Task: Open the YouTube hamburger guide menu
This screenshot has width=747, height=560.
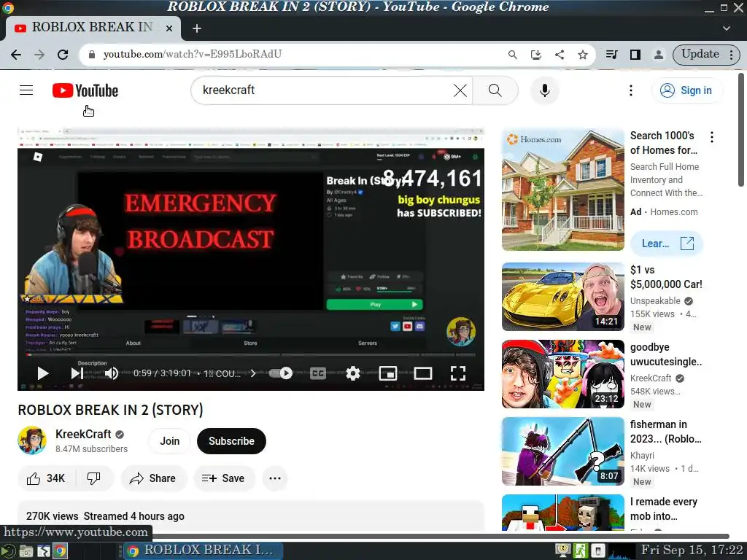Action: click(x=26, y=90)
